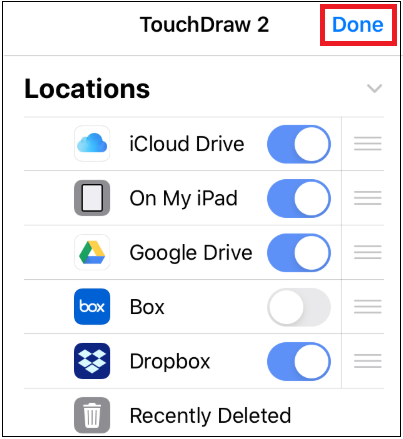Disable the iCloud Drive toggle
The width and height of the screenshot is (403, 439).
coord(299,144)
